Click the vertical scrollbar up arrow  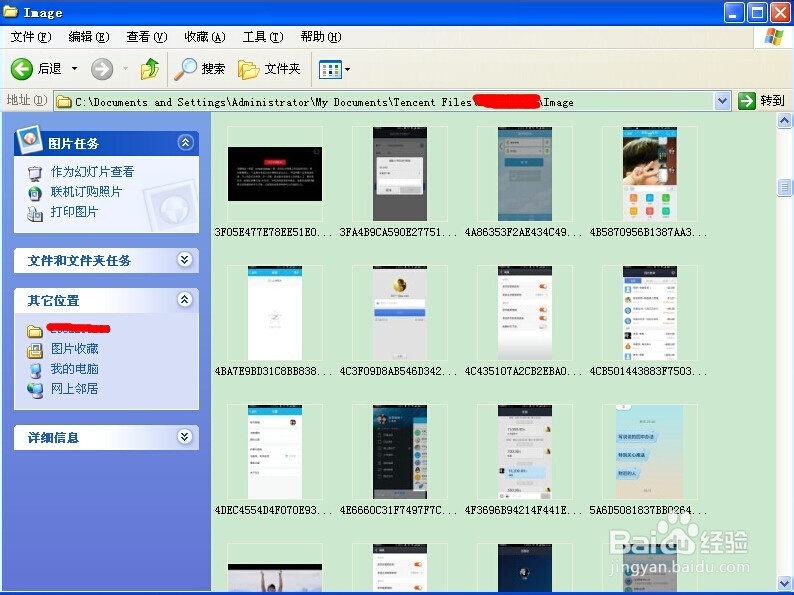784,121
